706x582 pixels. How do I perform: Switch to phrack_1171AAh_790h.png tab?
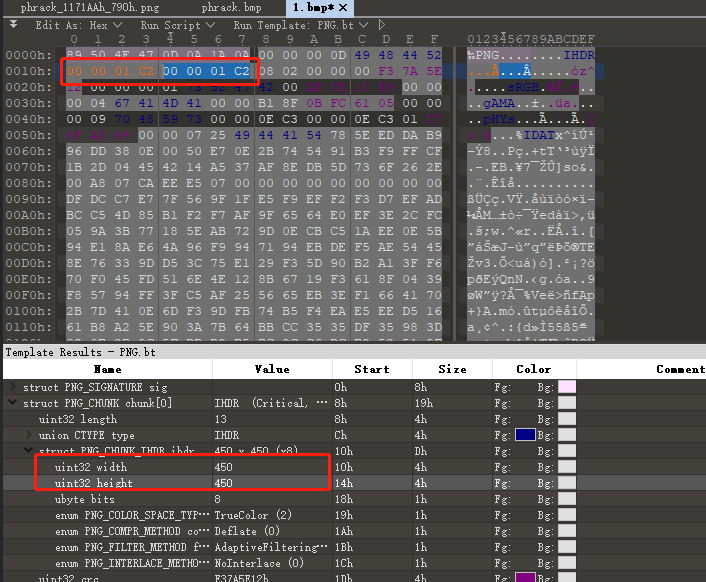tap(90, 8)
